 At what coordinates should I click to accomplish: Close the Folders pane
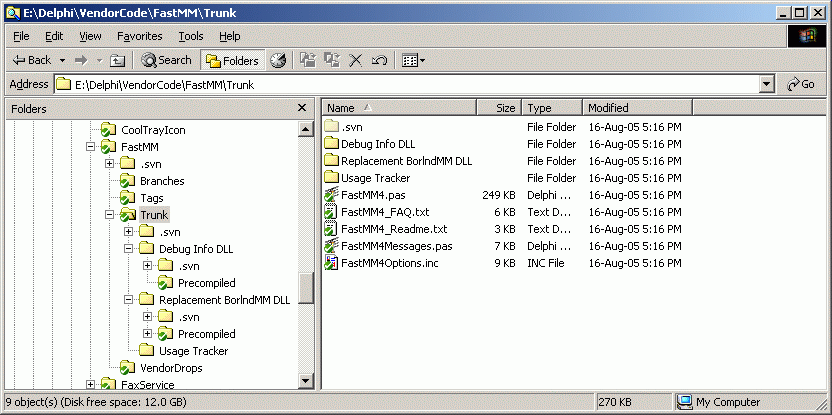[x=302, y=108]
